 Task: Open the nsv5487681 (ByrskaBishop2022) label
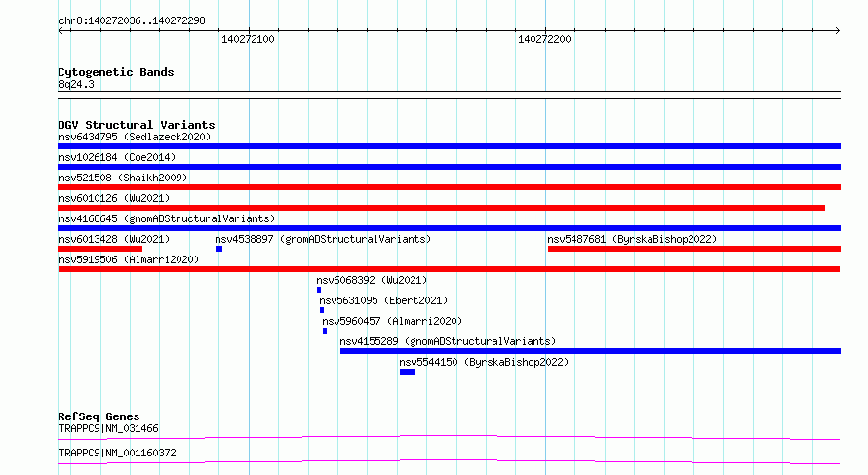coord(632,239)
